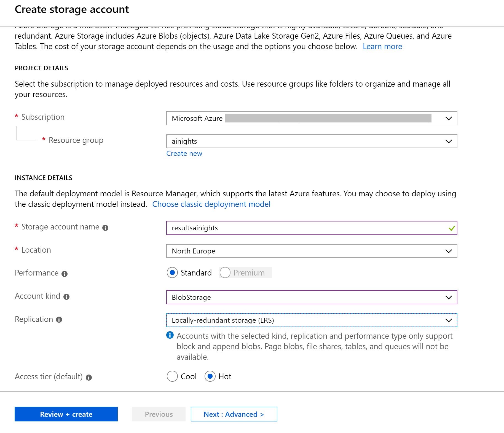Choose the Cool access tier
Viewport: 504px width, 433px height.
point(172,376)
